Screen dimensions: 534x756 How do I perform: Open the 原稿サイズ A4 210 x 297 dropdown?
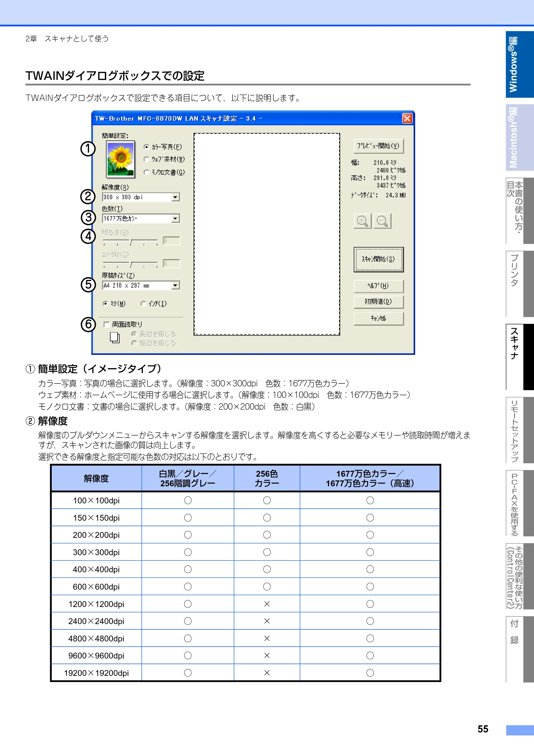[141, 285]
